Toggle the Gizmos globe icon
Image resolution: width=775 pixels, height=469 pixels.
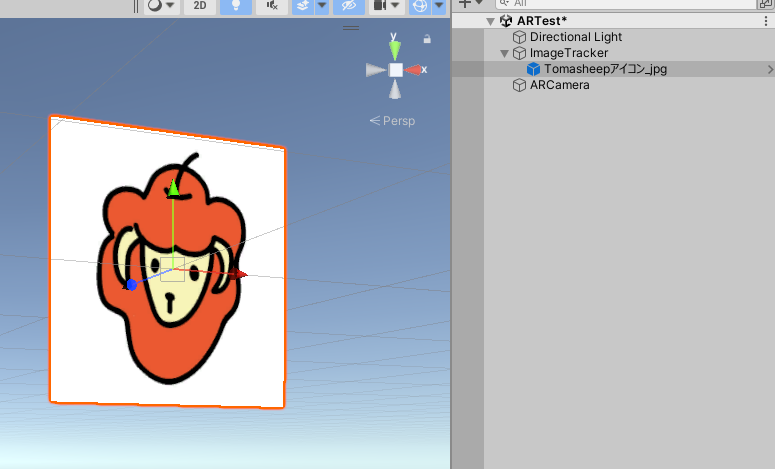[420, 5]
